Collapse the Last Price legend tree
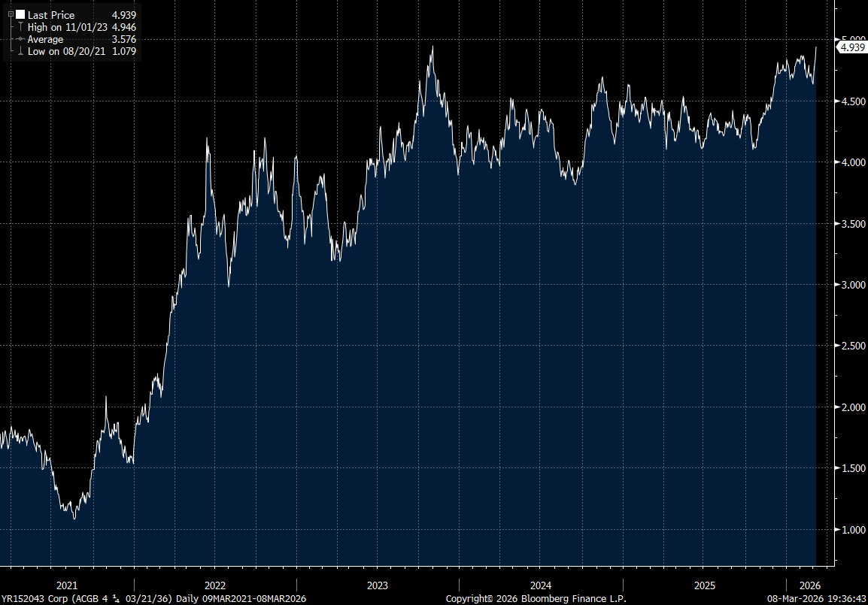Viewport: 868px width, 605px height. pyautogui.click(x=11, y=14)
